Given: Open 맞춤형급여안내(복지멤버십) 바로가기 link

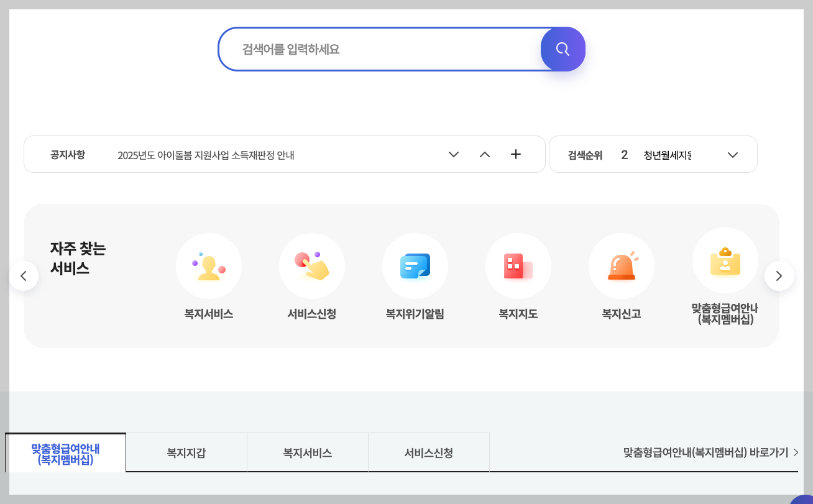Looking at the screenshot, I should point(706,452).
